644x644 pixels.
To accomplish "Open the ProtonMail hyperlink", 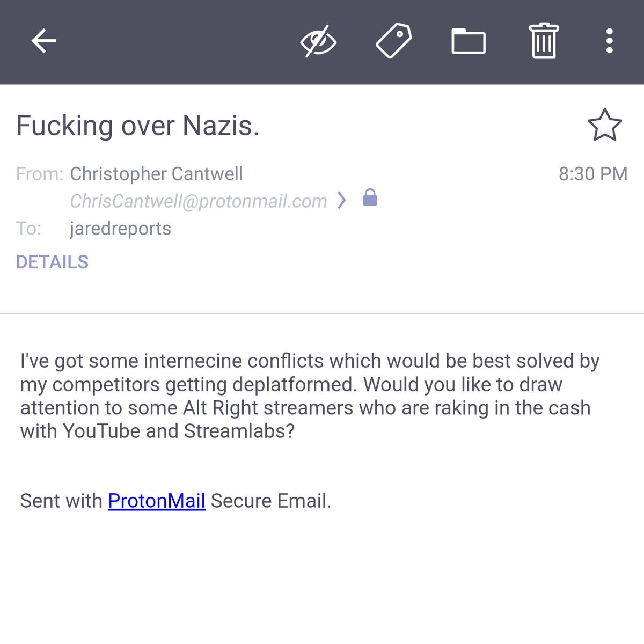I will pos(156,501).
